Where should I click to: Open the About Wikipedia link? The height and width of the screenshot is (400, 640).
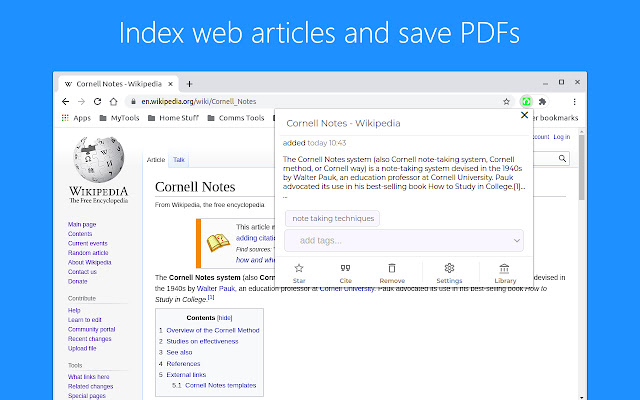coord(90,262)
